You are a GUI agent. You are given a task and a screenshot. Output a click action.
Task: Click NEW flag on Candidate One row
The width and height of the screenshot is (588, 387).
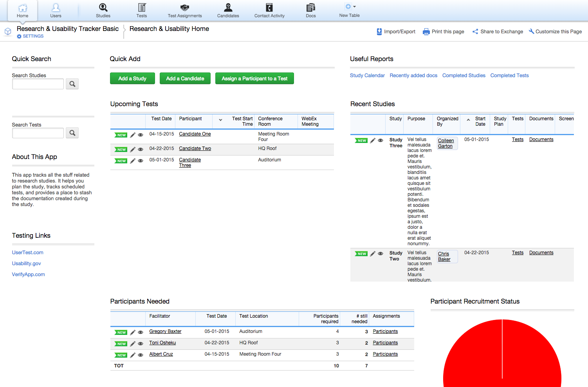coord(121,135)
